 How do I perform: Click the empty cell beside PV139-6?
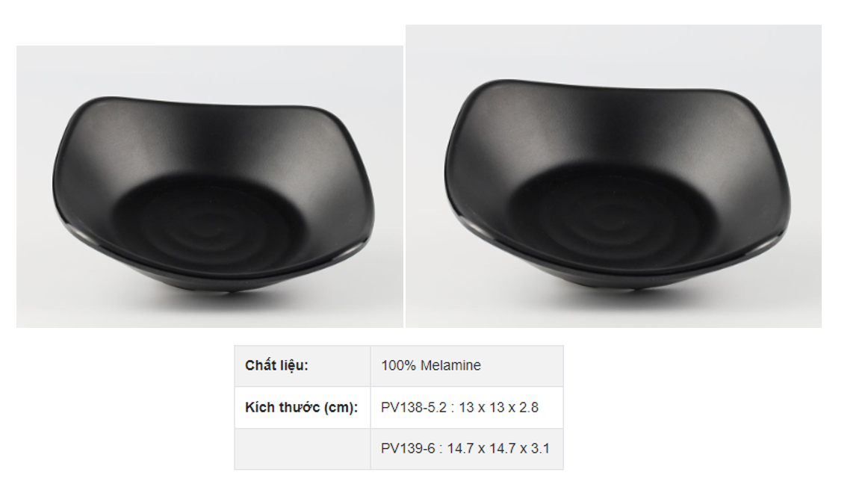[x=303, y=449]
